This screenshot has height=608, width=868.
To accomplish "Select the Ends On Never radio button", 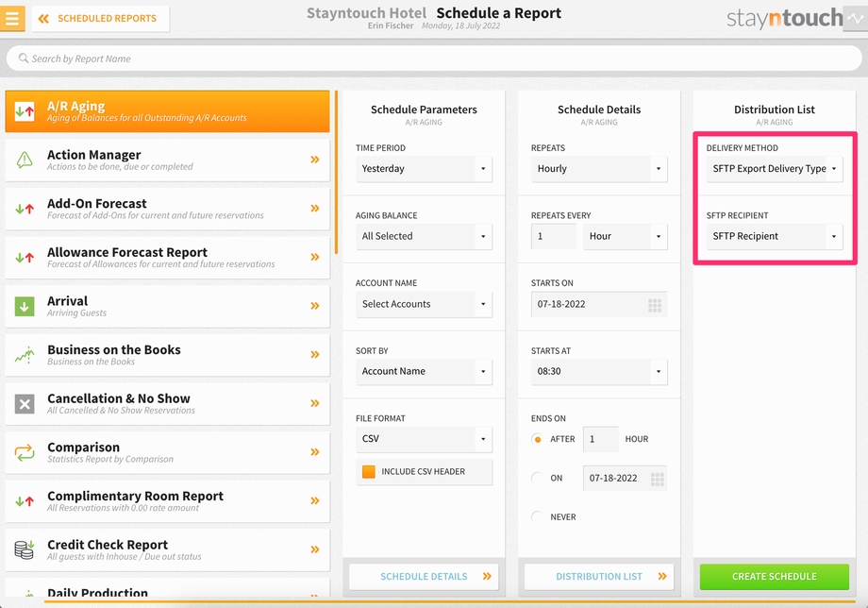I will pyautogui.click(x=537, y=516).
